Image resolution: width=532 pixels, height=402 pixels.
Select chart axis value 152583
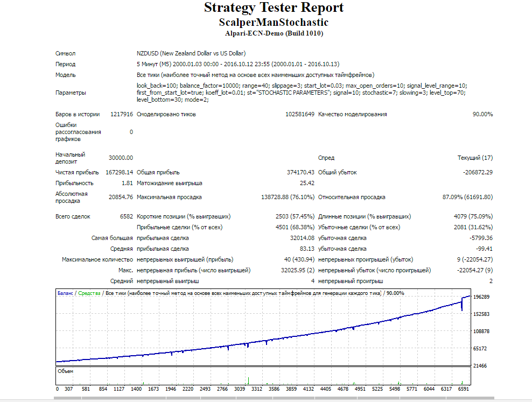pos(481,314)
